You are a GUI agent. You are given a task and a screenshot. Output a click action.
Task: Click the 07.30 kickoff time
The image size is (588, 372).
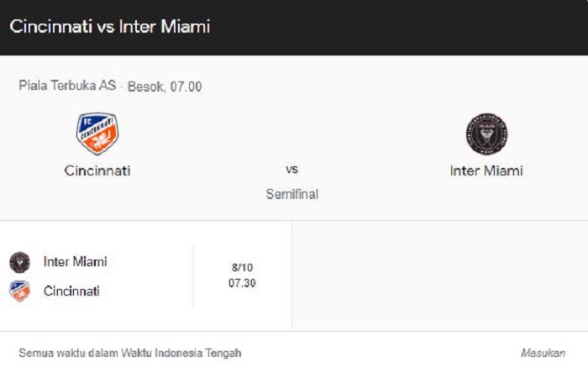[242, 283]
